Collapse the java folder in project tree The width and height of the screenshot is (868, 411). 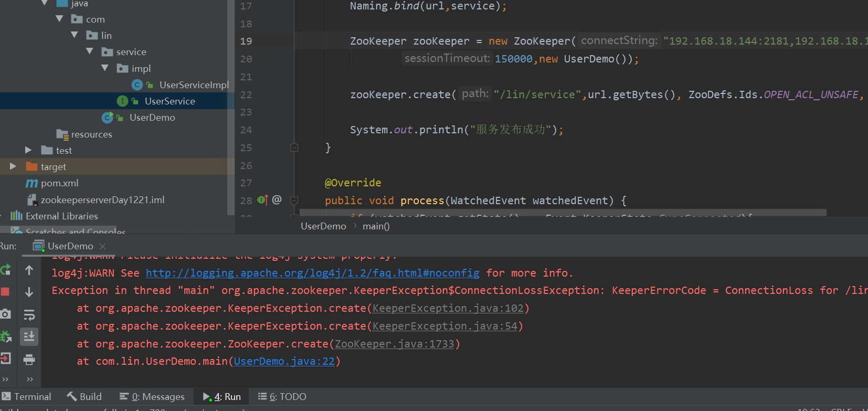45,3
